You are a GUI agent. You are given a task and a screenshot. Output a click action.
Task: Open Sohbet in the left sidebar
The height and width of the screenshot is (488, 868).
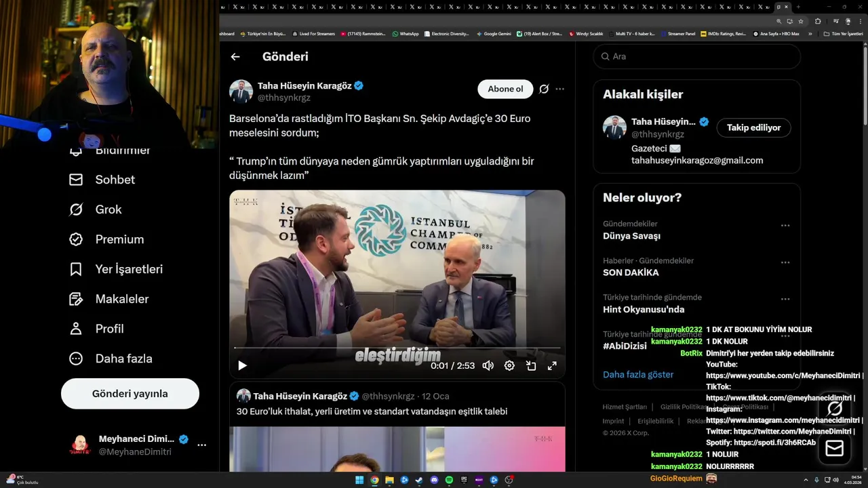102,180
